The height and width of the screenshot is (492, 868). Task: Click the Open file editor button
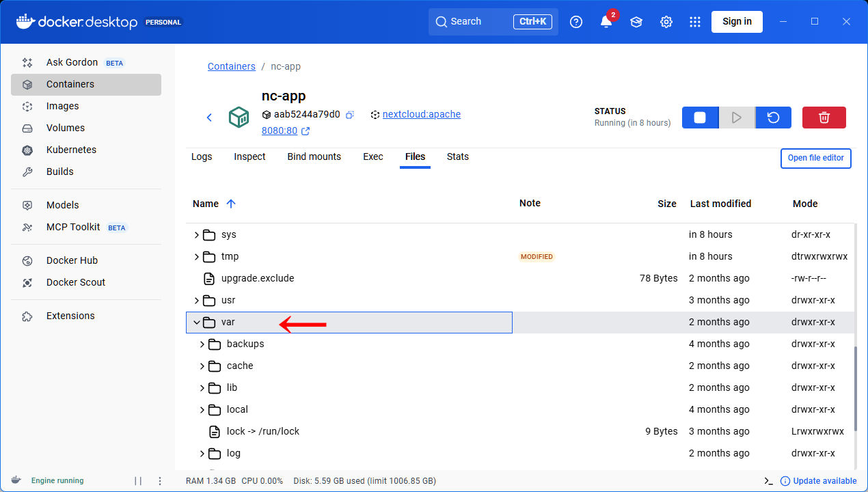click(815, 158)
